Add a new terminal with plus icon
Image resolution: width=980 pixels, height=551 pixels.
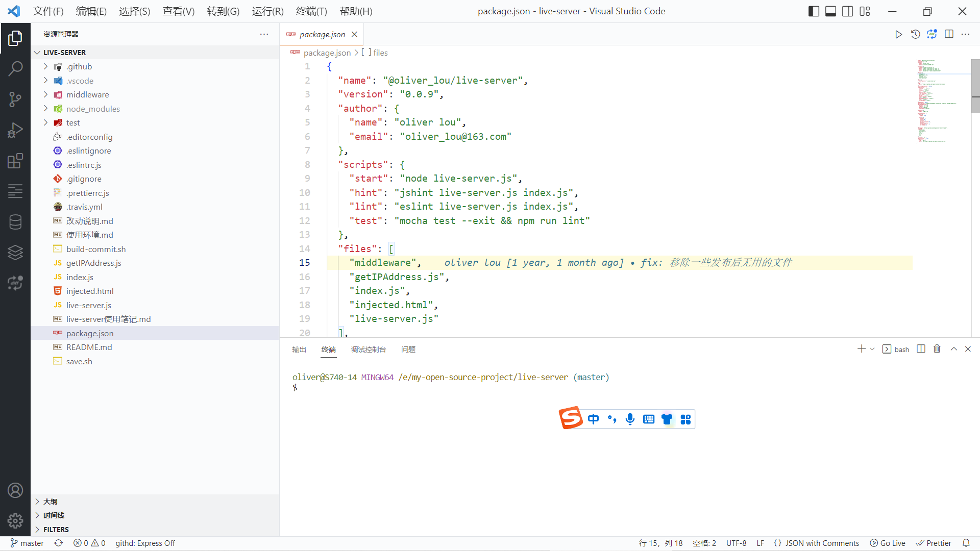(861, 349)
